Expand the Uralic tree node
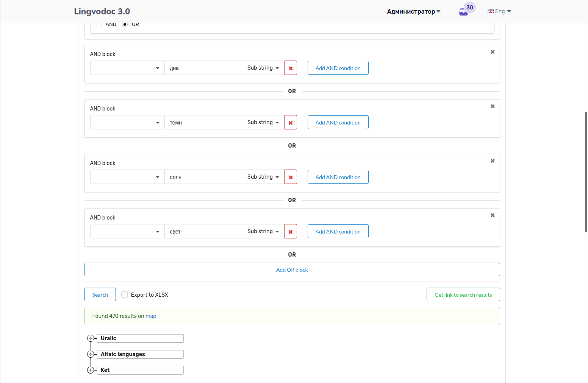This screenshot has height=383, width=588. tap(91, 338)
